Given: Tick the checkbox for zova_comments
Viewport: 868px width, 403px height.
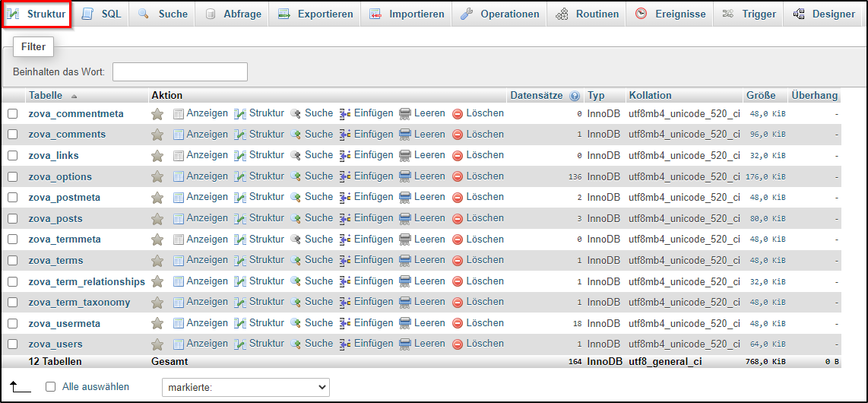Looking at the screenshot, I should click(x=13, y=135).
